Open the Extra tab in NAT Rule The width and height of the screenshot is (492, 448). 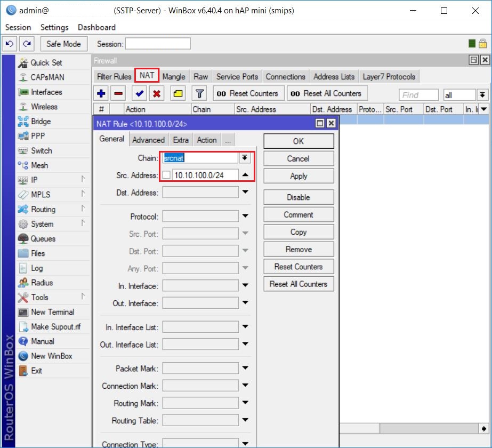[x=181, y=140]
